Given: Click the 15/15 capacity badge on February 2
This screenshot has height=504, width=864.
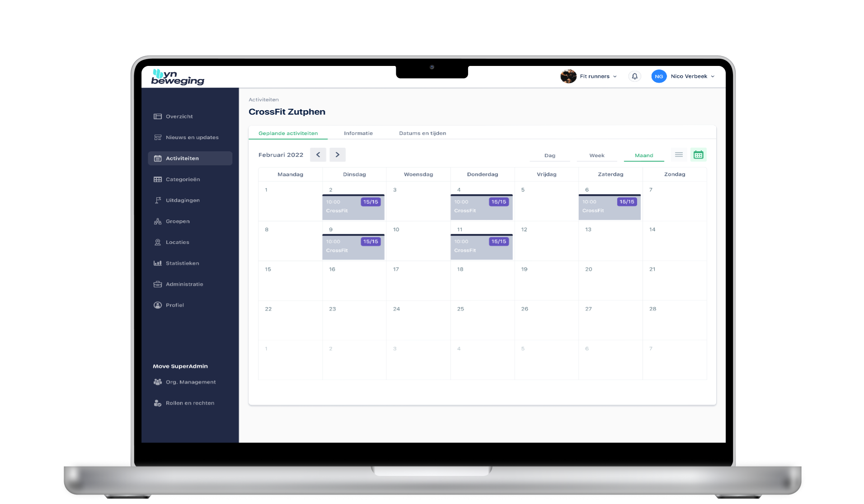Looking at the screenshot, I should [x=371, y=202].
